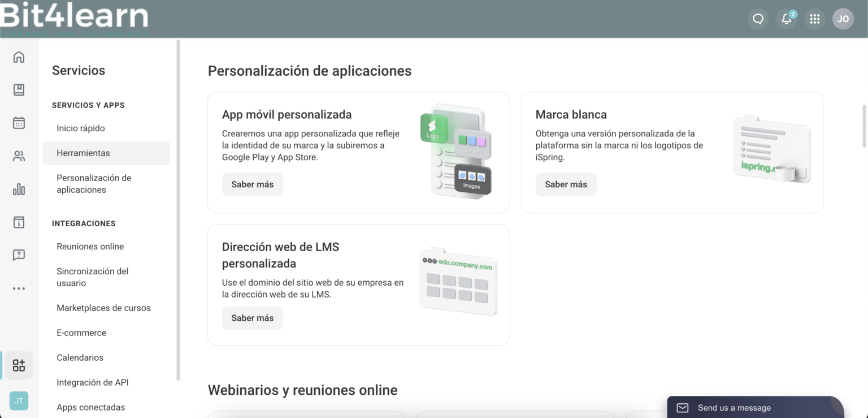This screenshot has height=418, width=868.
Task: Click Saber más under Dirección web de LMS
Action: pos(253,318)
